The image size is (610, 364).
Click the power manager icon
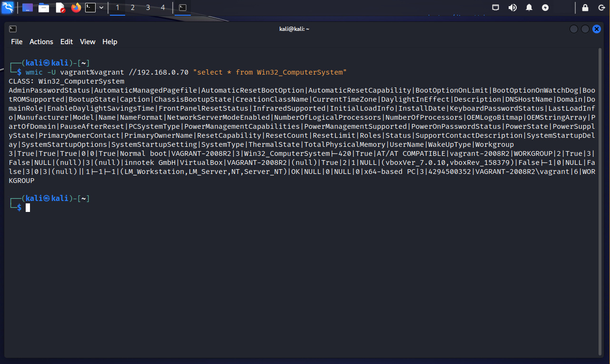[545, 8]
